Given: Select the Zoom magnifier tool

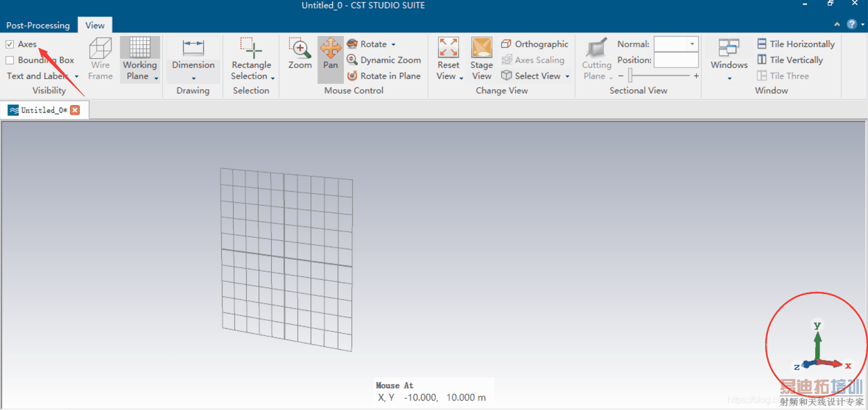Looking at the screenshot, I should (300, 48).
